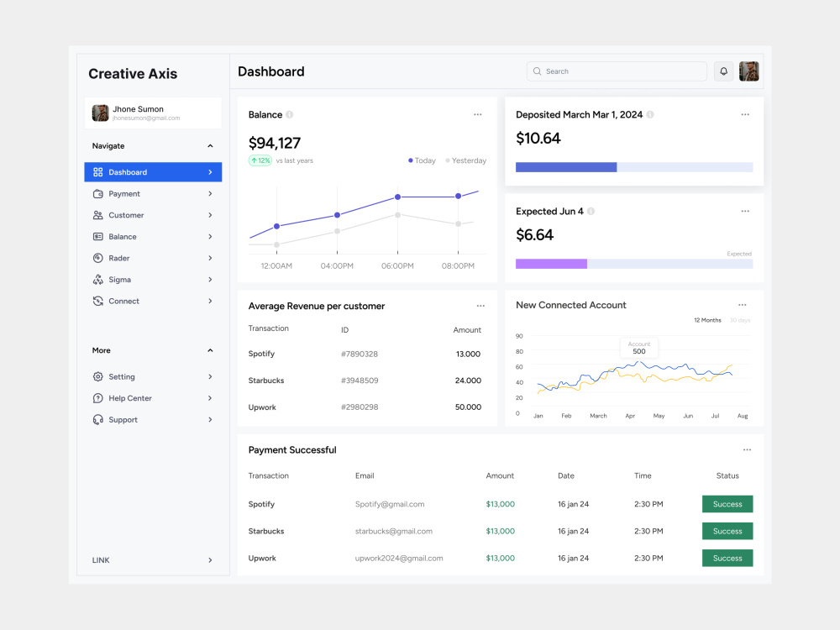Open notifications with the bell icon

click(x=724, y=71)
